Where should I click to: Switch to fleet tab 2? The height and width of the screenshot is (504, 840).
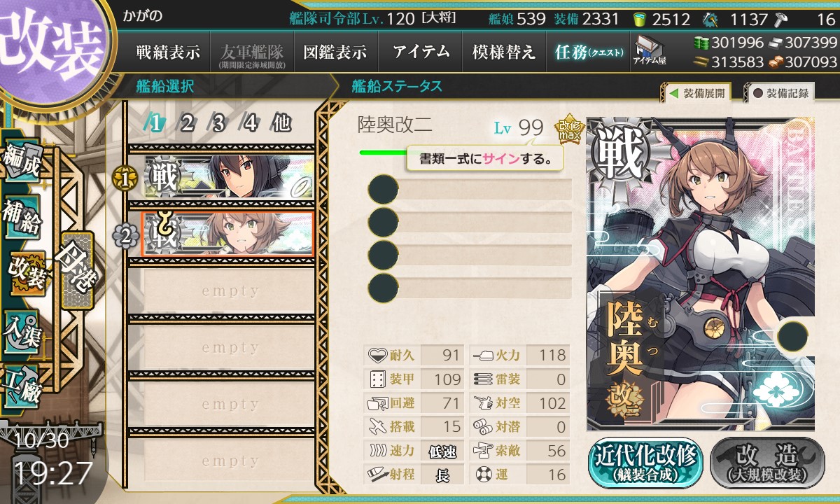tap(187, 124)
